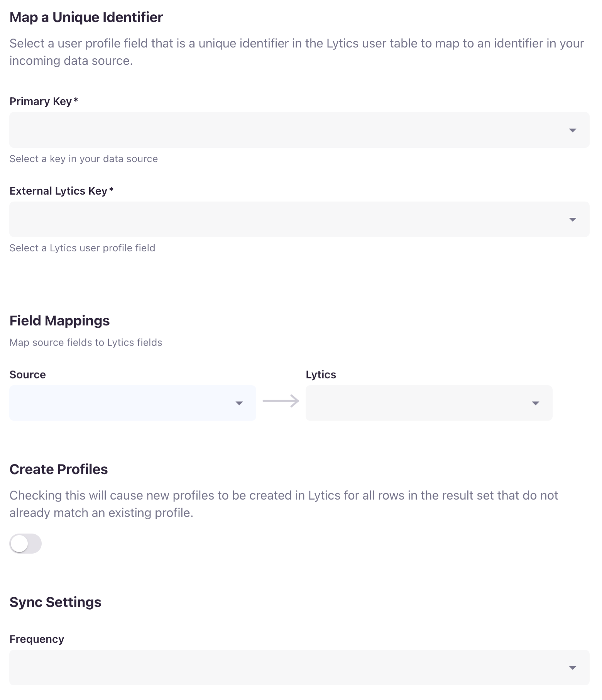Expand the Lytics field mapping dropdown
Viewport: 602px width, 700px height.
point(421,403)
